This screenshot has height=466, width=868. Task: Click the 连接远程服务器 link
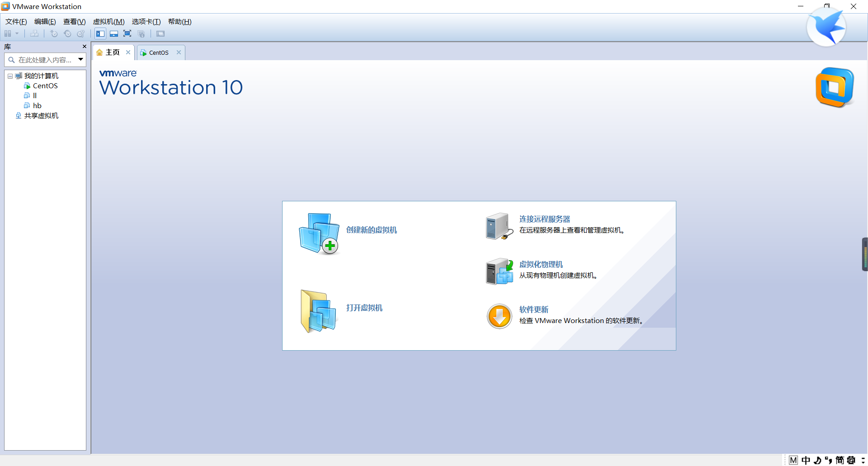pos(545,219)
